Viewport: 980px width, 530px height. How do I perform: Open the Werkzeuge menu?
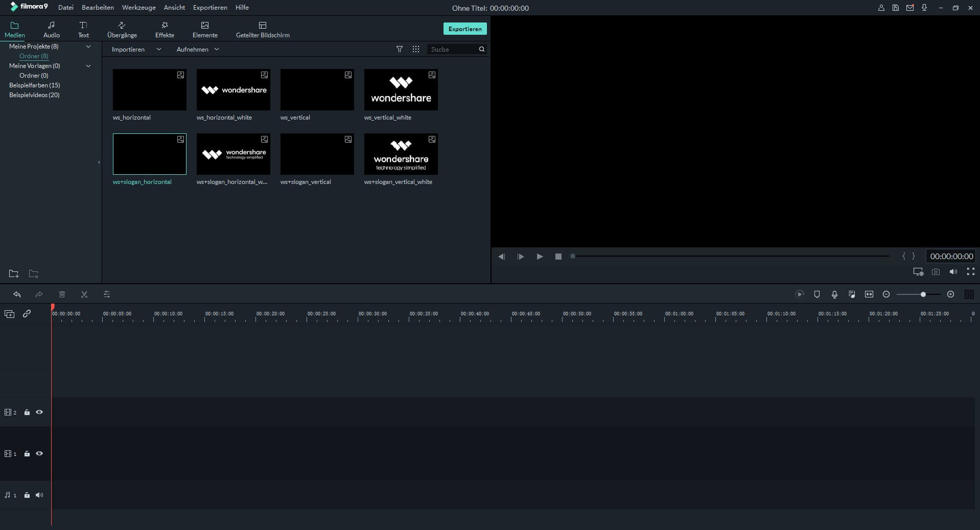click(139, 8)
